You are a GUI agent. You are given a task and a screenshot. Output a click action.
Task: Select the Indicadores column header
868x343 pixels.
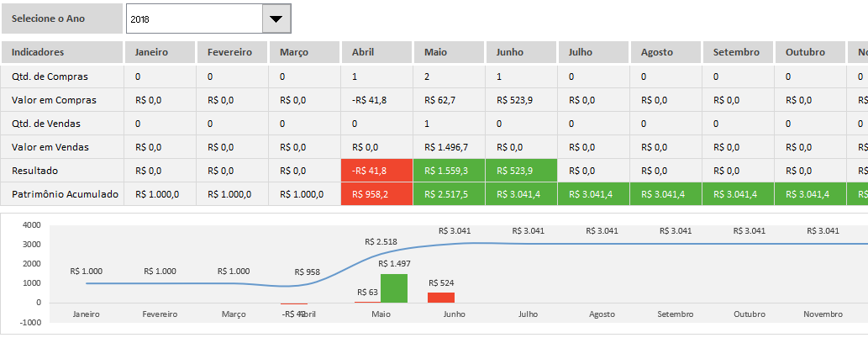coord(62,52)
